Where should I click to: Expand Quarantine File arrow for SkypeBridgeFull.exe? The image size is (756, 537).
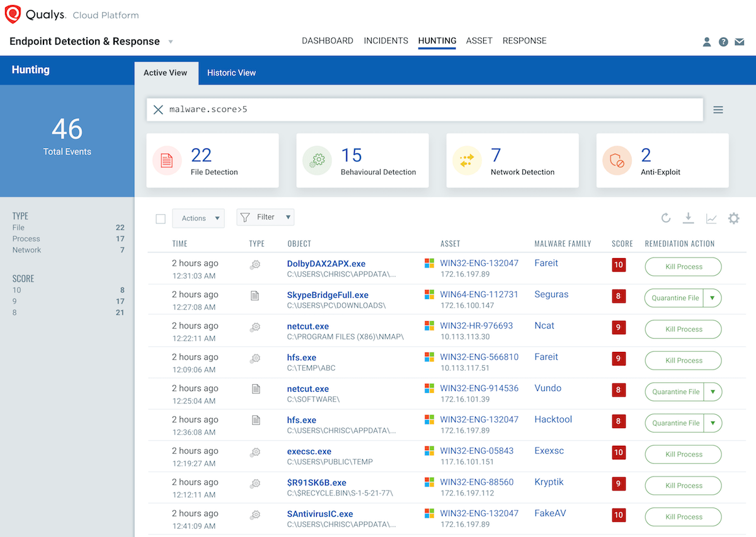(713, 298)
